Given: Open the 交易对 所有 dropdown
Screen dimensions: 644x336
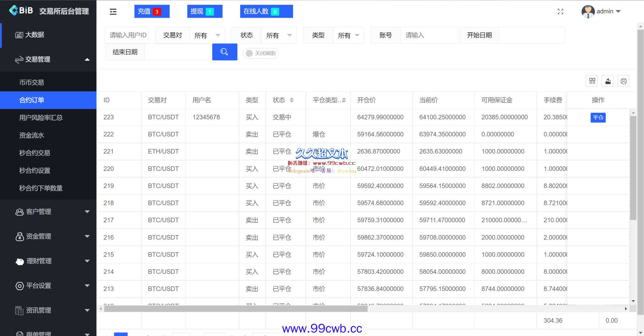Looking at the screenshot, I should pos(207,36).
